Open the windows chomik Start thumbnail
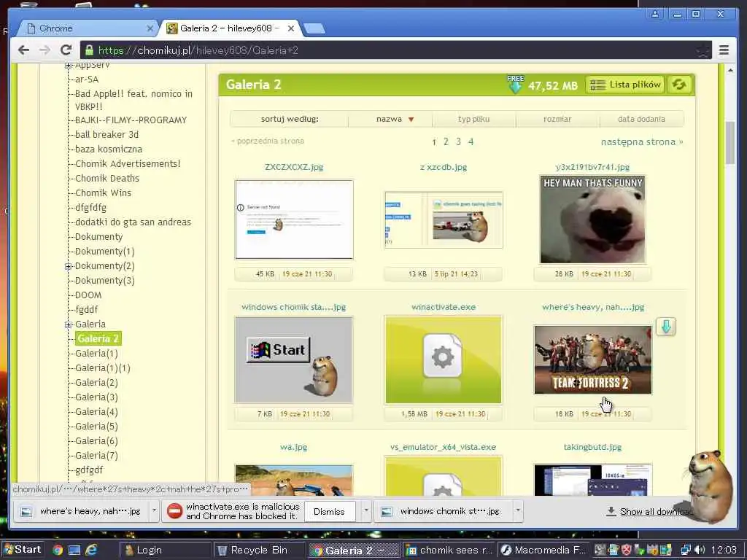 coord(294,360)
